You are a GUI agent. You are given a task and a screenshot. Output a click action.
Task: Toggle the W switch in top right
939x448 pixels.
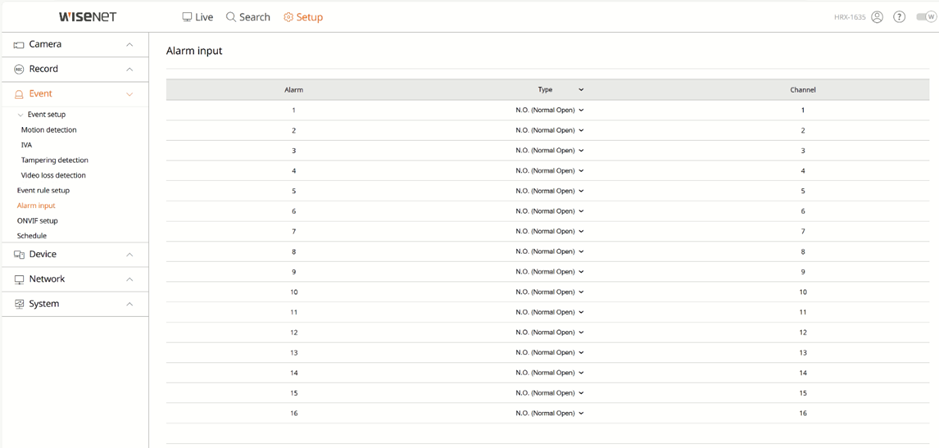[926, 17]
